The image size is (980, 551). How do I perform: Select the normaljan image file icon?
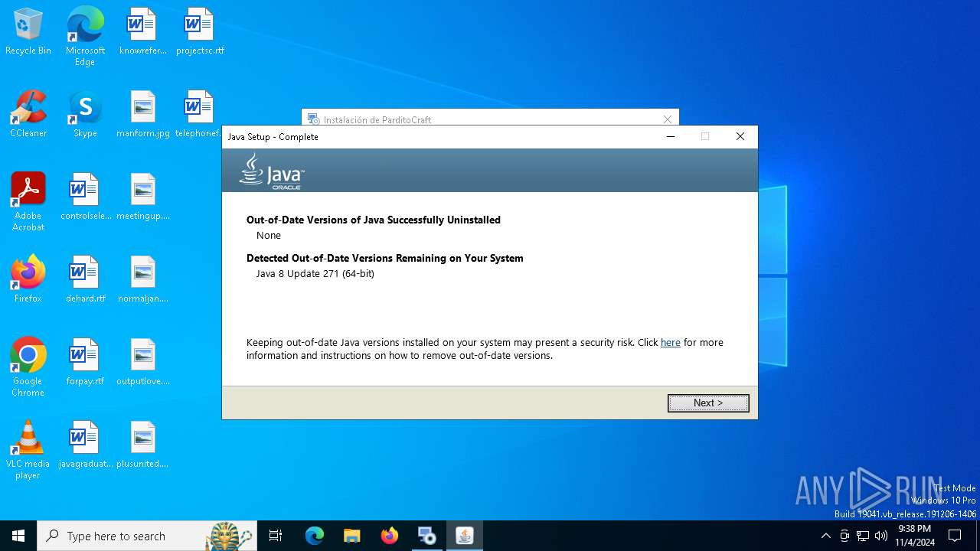(143, 279)
